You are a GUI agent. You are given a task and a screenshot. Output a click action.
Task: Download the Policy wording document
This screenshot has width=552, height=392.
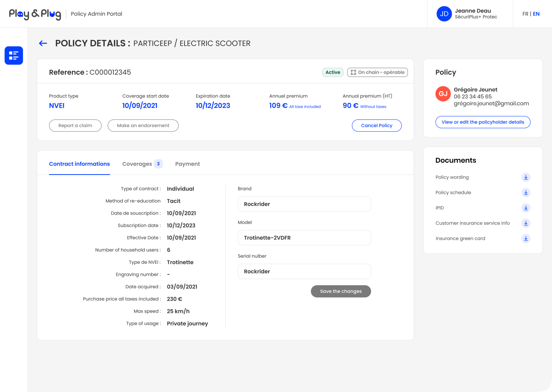525,177
